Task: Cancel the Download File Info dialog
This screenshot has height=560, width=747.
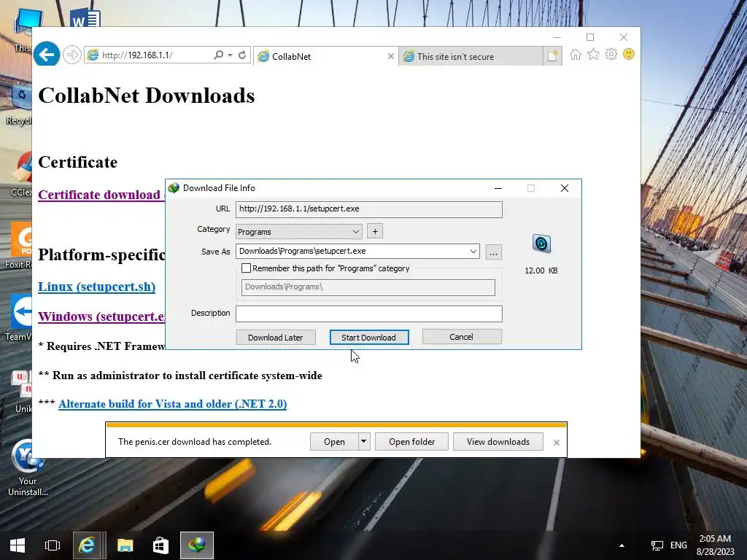Action: point(462,337)
